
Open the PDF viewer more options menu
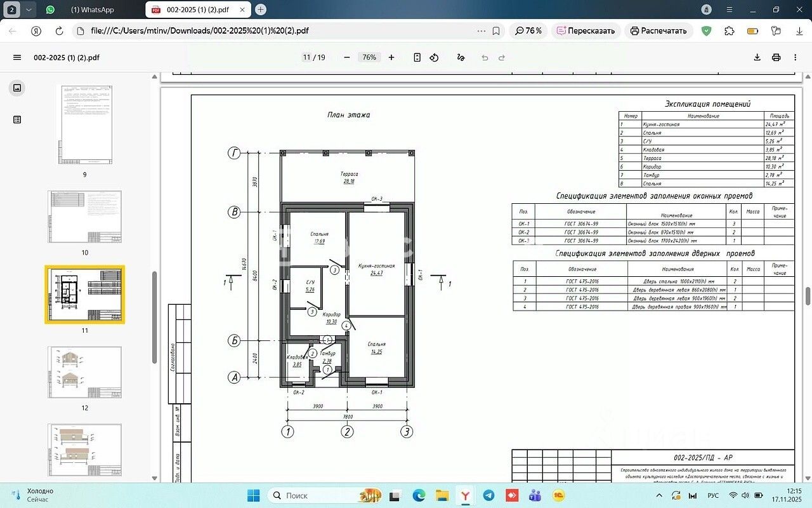[x=795, y=57]
